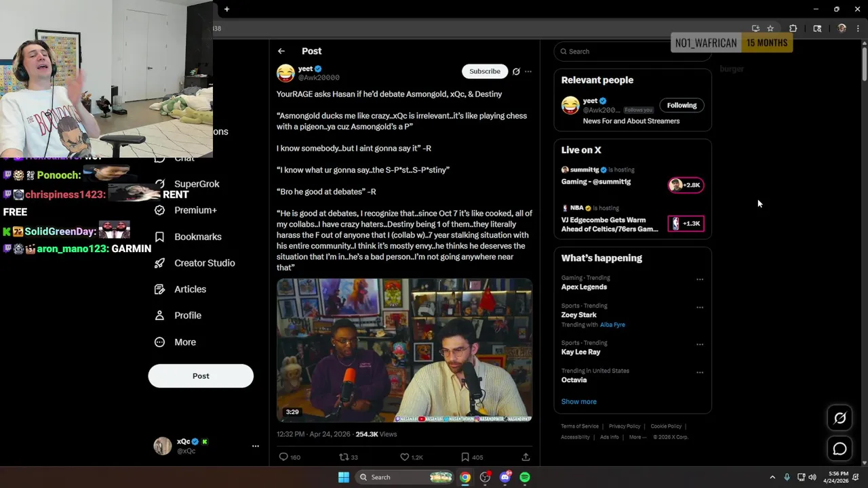Open volume control in system tray
This screenshot has height=488, width=868.
click(x=812, y=477)
